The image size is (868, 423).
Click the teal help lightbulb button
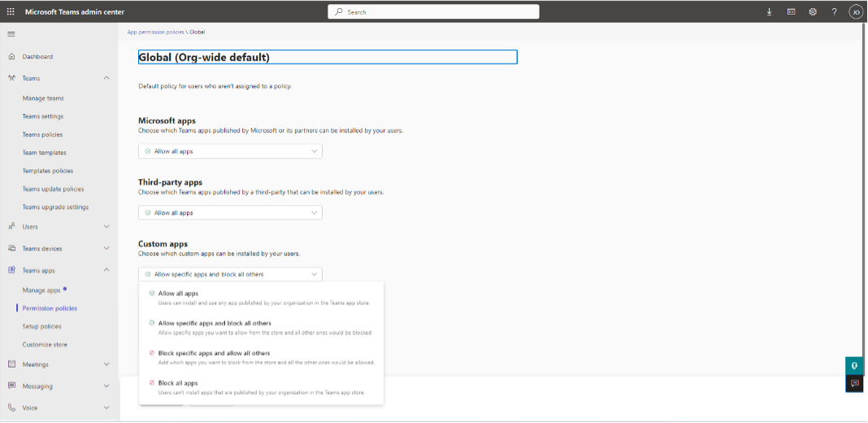(x=854, y=366)
